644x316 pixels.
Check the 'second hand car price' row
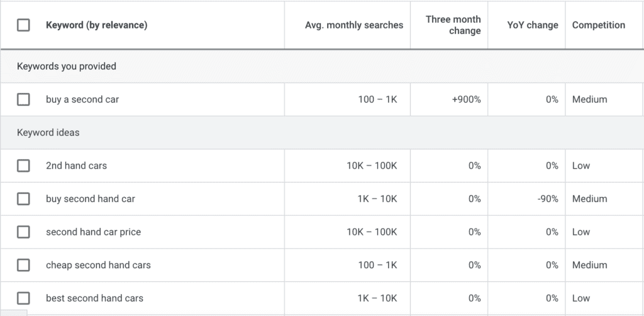click(23, 232)
